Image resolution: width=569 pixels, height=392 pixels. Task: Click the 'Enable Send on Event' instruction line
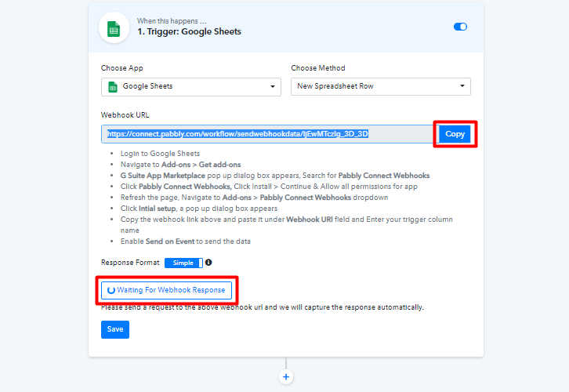pyautogui.click(x=186, y=241)
